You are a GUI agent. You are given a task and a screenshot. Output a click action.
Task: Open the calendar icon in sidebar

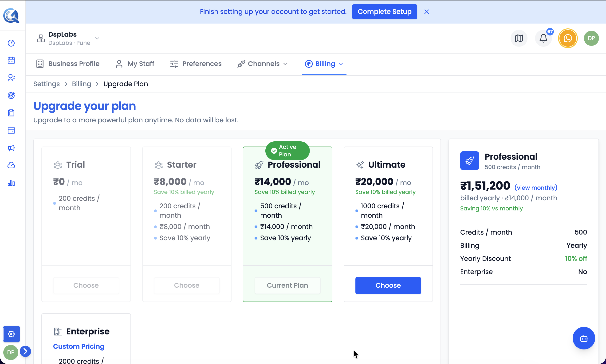(x=11, y=60)
